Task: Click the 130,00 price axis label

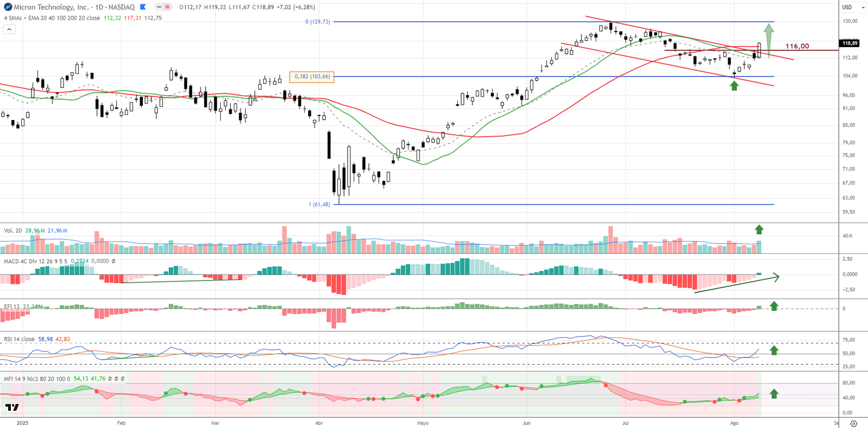Action: point(850,21)
